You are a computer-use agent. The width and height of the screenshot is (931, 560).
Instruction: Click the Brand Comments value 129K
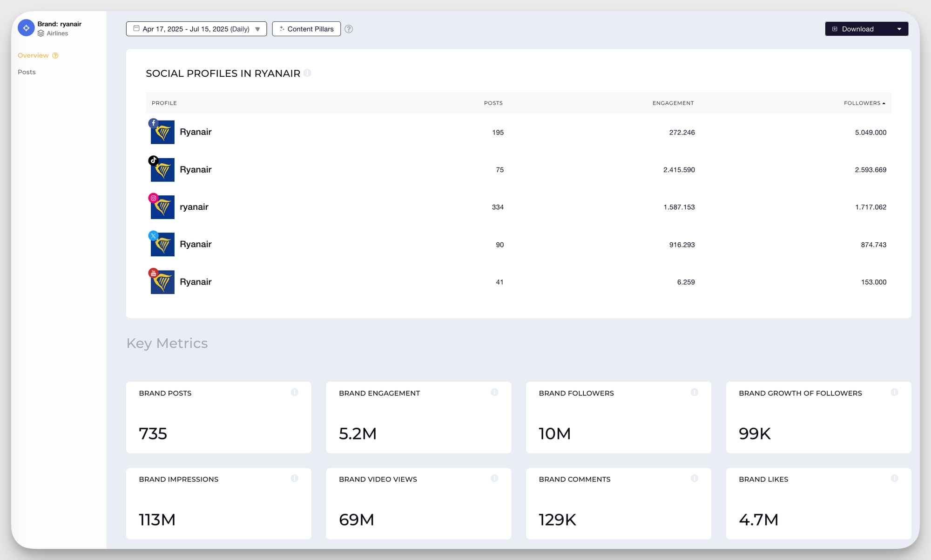tap(558, 520)
